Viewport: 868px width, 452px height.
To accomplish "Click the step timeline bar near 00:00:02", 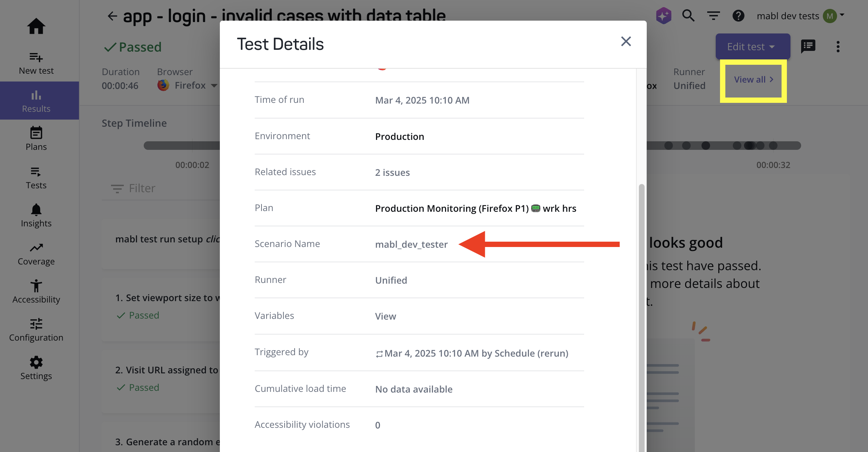I will tap(192, 146).
